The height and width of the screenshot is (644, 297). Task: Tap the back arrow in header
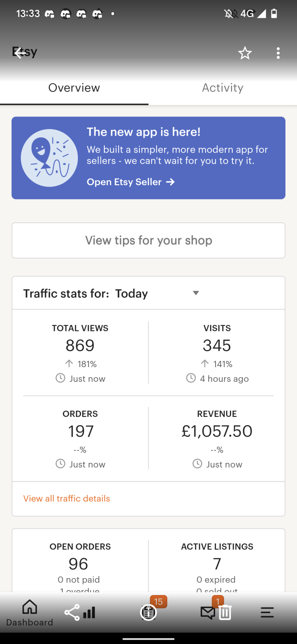tap(19, 53)
